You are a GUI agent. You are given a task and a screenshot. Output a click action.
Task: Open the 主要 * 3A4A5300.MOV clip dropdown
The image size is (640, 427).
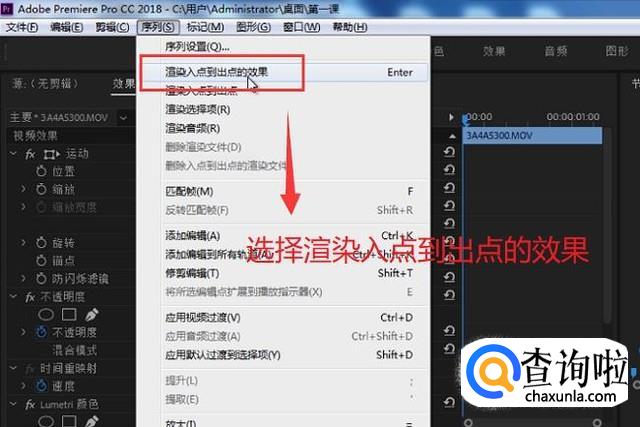point(123,118)
